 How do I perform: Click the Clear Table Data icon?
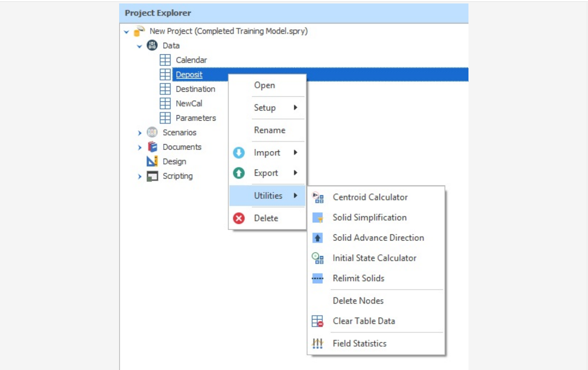click(x=318, y=321)
